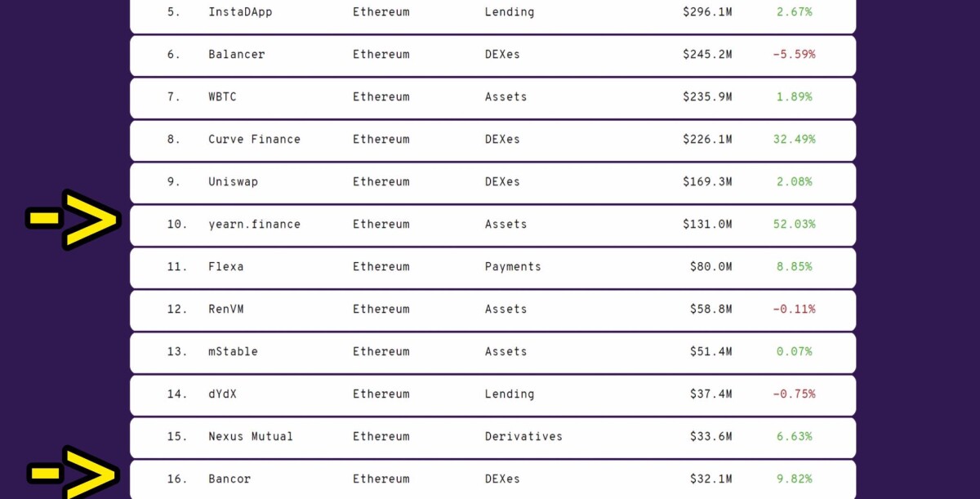Select the dYdX lending row

click(x=492, y=394)
